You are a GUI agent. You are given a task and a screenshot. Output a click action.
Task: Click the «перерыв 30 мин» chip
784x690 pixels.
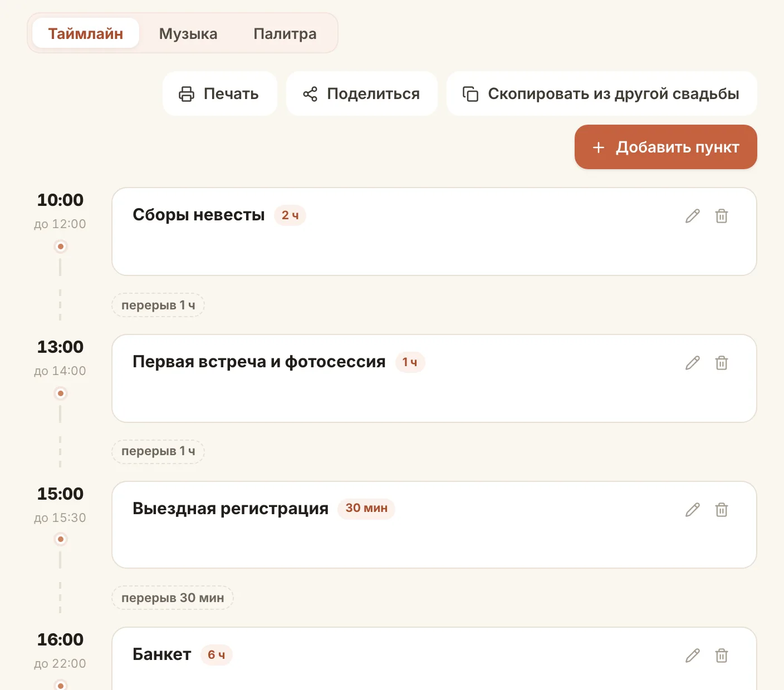point(173,598)
